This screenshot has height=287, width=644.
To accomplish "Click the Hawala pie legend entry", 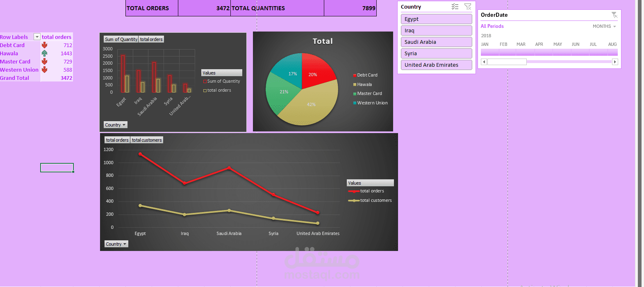I will [362, 85].
